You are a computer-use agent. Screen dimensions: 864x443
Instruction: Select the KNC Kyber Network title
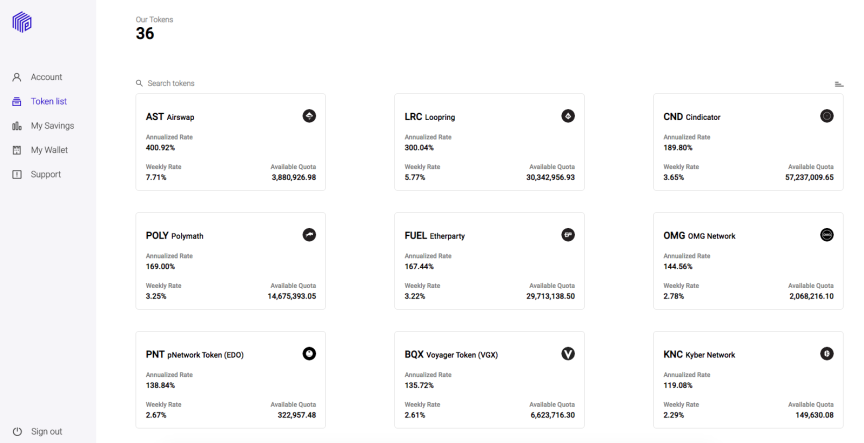(x=699, y=355)
